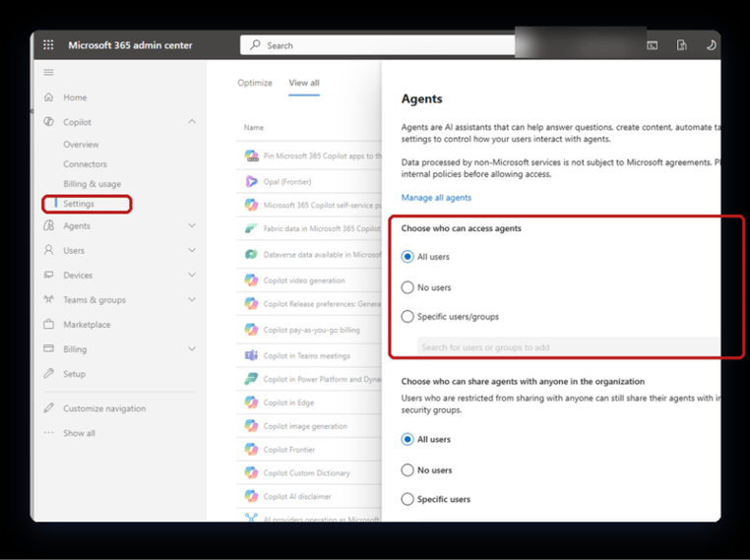750x560 pixels.
Task: Open Copilot Release preferences setting
Action: [322, 304]
